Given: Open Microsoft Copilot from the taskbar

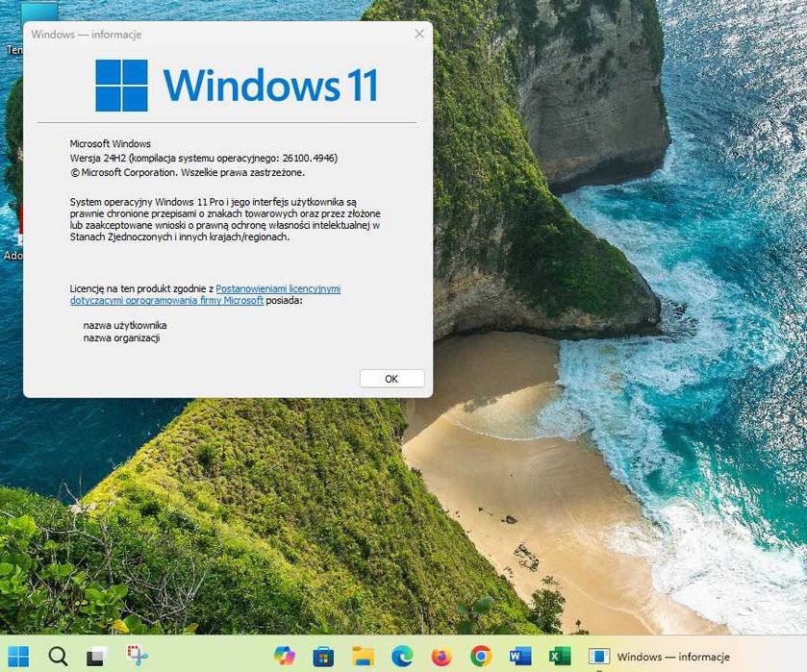Looking at the screenshot, I should pyautogui.click(x=284, y=656).
